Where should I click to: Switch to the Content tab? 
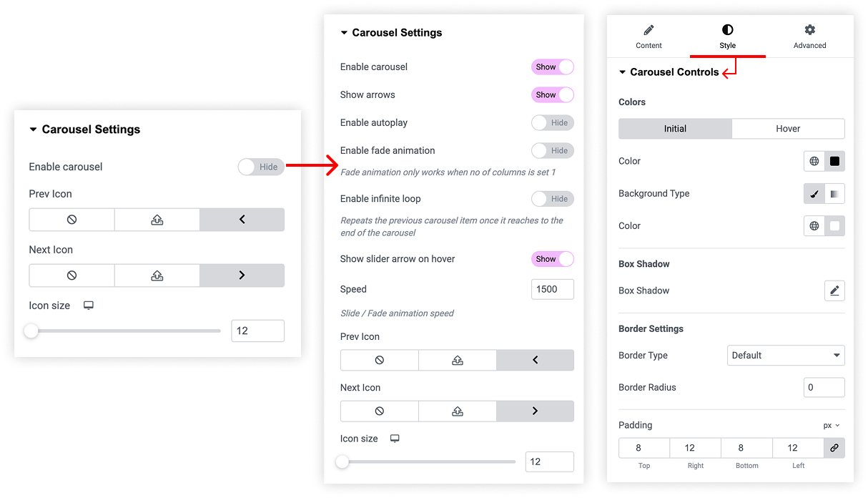[x=648, y=36]
